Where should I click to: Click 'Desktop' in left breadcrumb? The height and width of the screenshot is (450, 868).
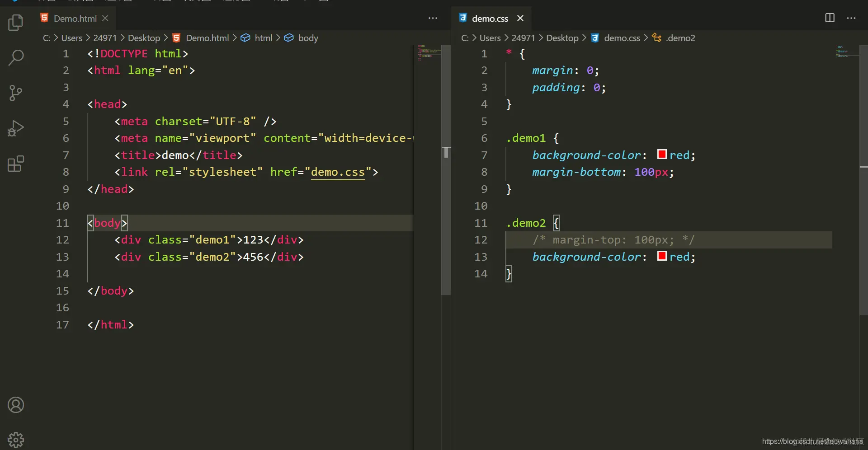144,38
